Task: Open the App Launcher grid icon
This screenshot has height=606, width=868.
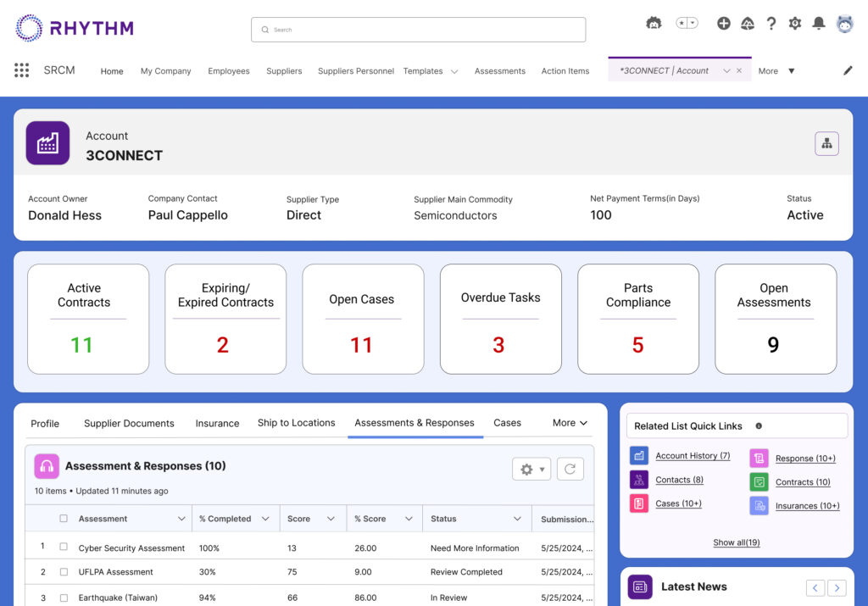Action: [x=21, y=70]
